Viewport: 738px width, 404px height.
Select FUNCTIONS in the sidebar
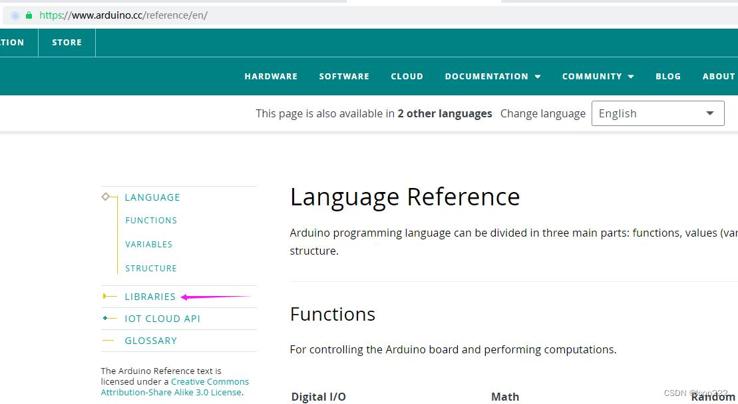[x=151, y=220]
